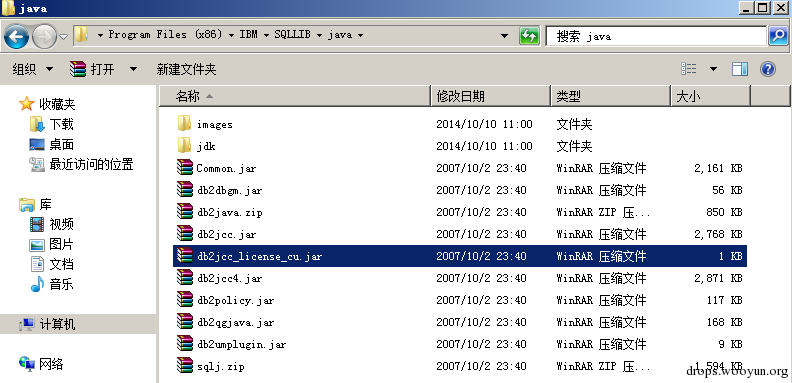792x383 pixels.
Task: Click the 2,768 KB size of db2jcc.jar
Action: (x=718, y=234)
